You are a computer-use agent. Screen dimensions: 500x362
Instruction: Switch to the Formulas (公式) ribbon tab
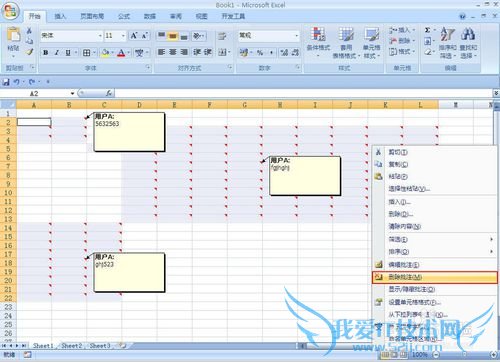124,16
